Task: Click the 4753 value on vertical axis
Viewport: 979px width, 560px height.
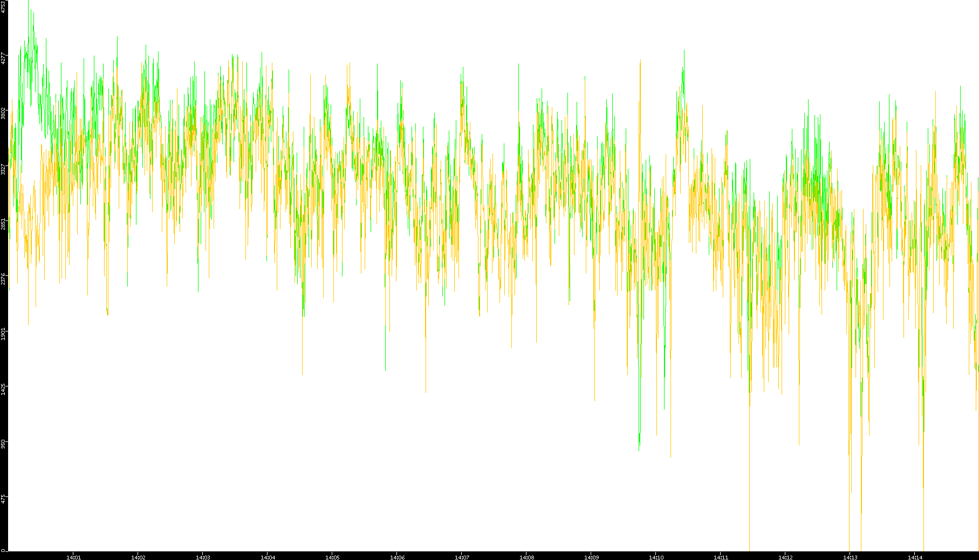Action: (3, 6)
